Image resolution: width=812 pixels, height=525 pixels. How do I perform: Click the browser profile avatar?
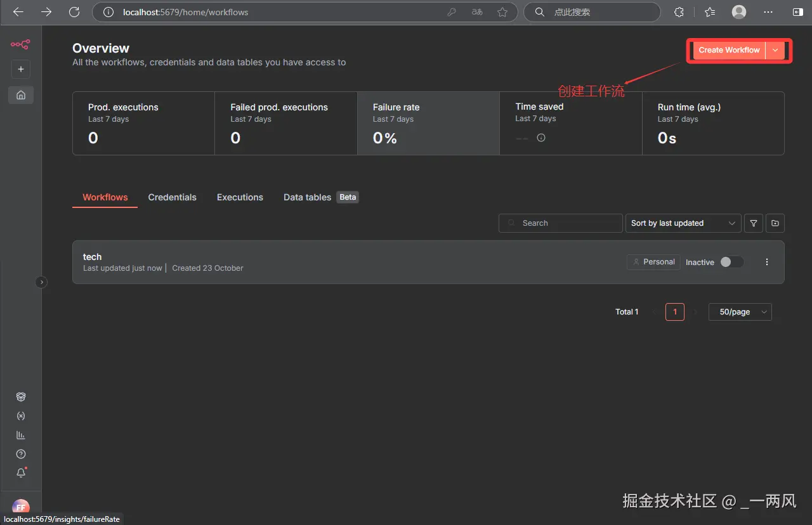click(x=739, y=12)
